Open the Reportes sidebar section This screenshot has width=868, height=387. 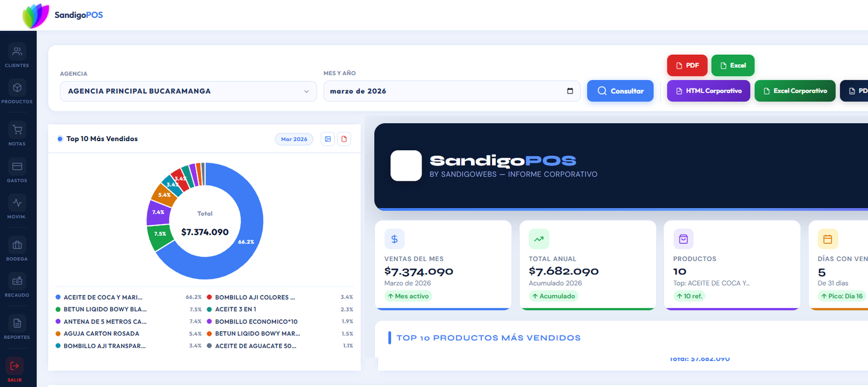[17, 328]
